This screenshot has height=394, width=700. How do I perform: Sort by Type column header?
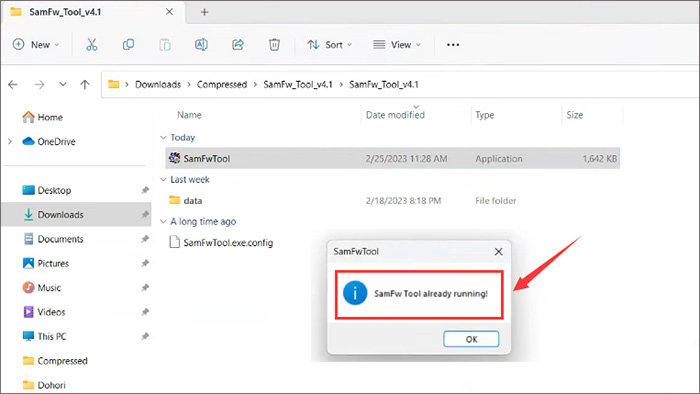pos(484,115)
